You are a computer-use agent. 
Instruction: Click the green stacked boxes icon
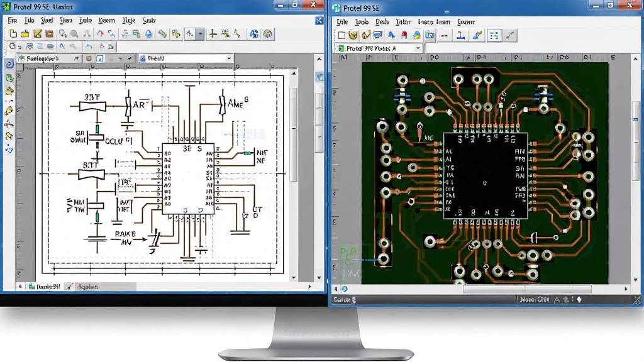tap(136, 34)
